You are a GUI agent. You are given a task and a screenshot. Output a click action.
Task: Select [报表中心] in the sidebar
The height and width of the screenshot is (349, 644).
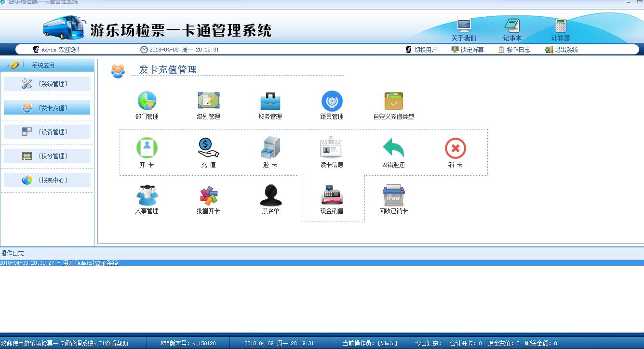(47, 180)
